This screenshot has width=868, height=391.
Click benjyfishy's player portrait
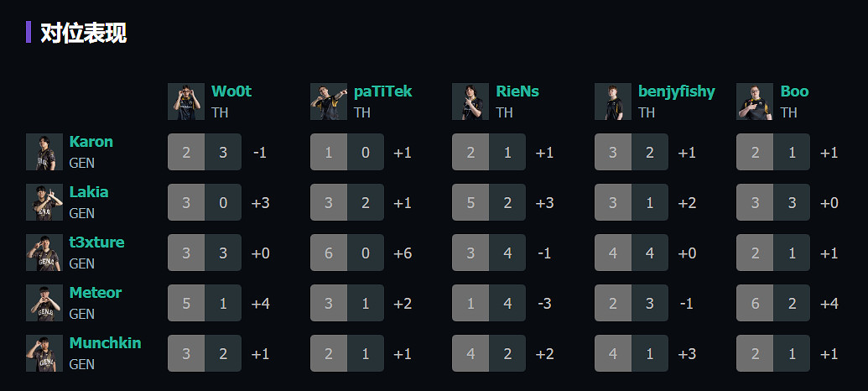click(613, 102)
